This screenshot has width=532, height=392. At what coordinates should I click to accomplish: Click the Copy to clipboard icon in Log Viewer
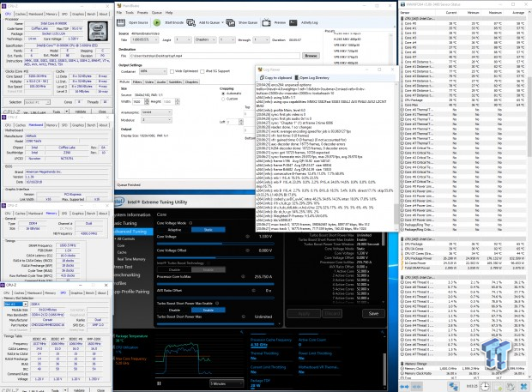[x=261, y=78]
